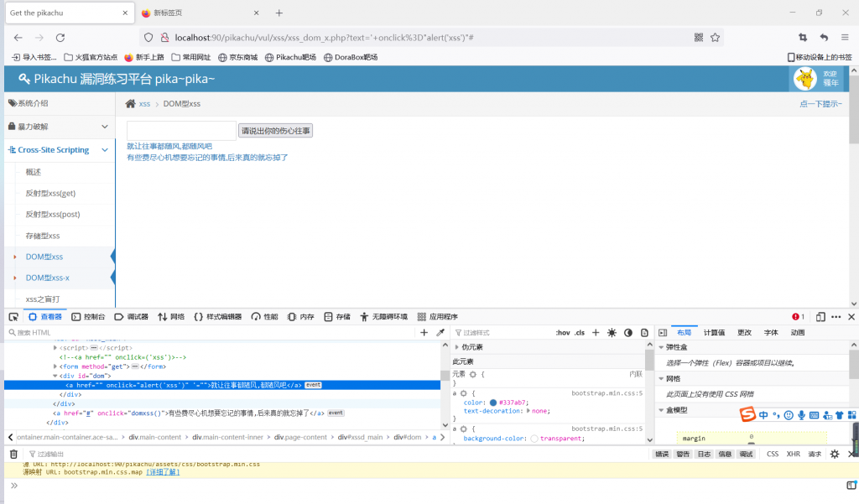Screen dimensions: 859x504
Task: Toggle the :hov pseudo-class panel
Action: click(562, 333)
